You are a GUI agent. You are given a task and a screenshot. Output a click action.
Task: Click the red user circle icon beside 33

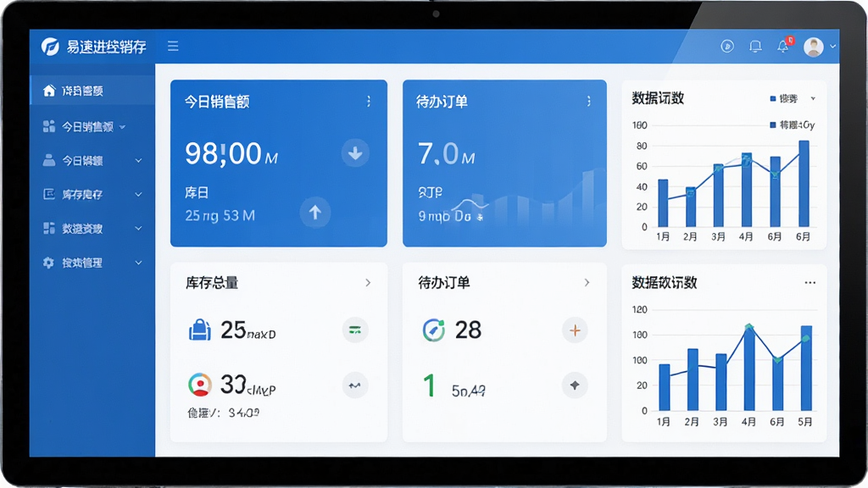(200, 385)
